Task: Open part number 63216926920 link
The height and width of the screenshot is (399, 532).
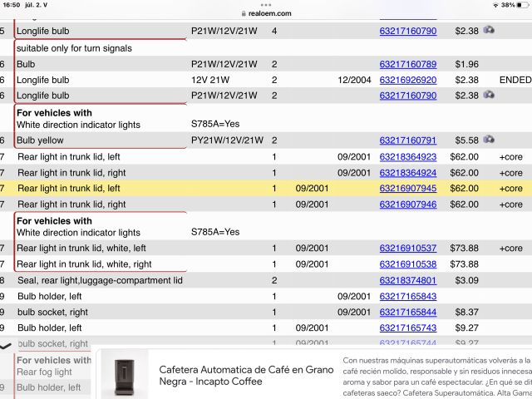Action: [x=407, y=80]
